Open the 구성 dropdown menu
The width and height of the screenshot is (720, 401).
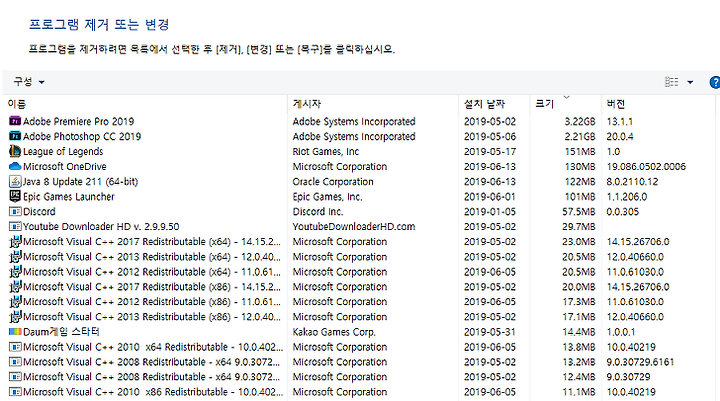click(x=29, y=82)
